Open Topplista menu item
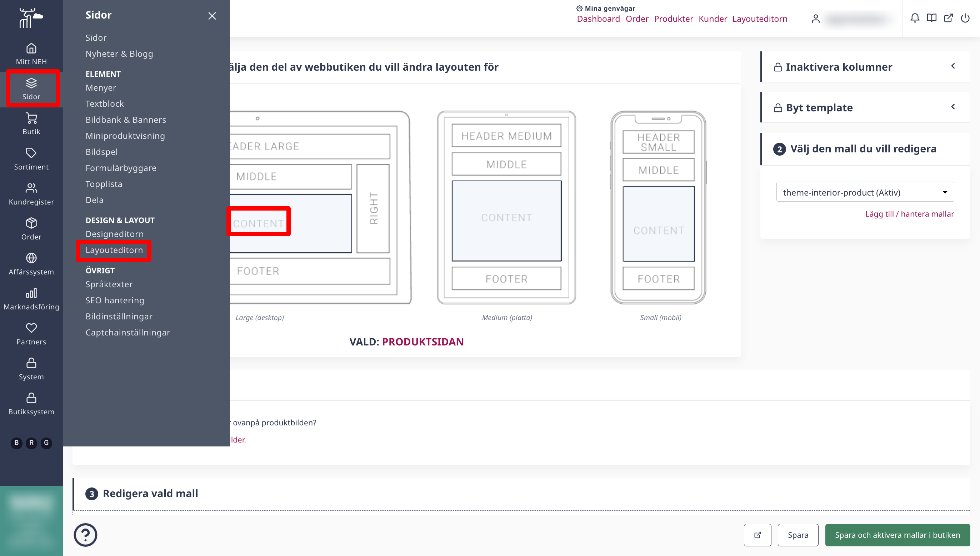980x556 pixels. coord(104,184)
